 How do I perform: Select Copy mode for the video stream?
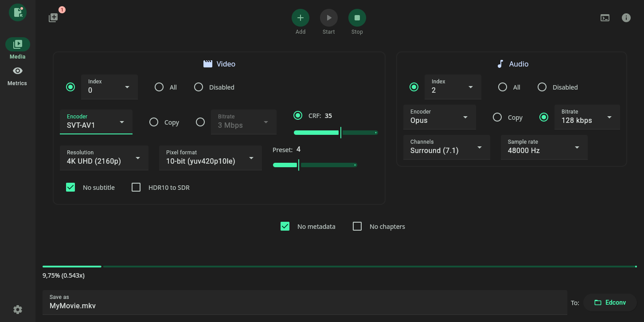pos(154,122)
